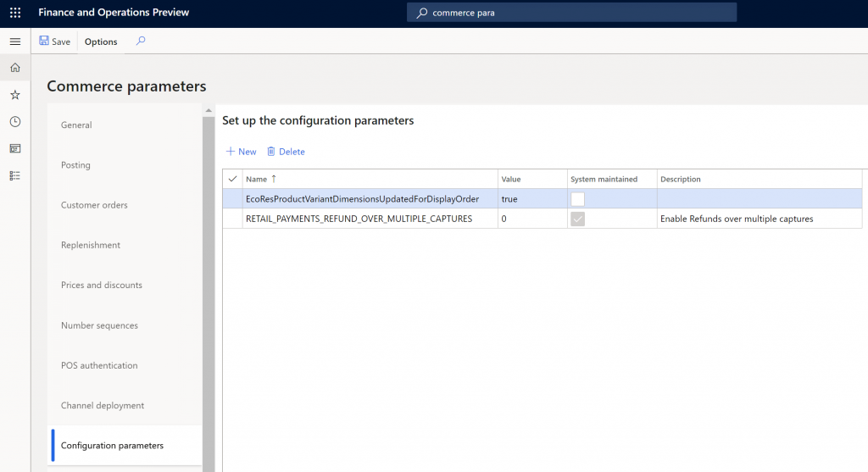Toggle select-all checkmark in grid header
Image resolution: width=868 pixels, height=472 pixels.
pos(232,179)
